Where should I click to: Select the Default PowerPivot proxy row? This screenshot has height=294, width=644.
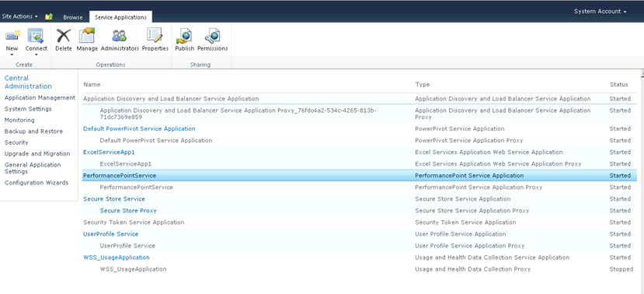360,140
